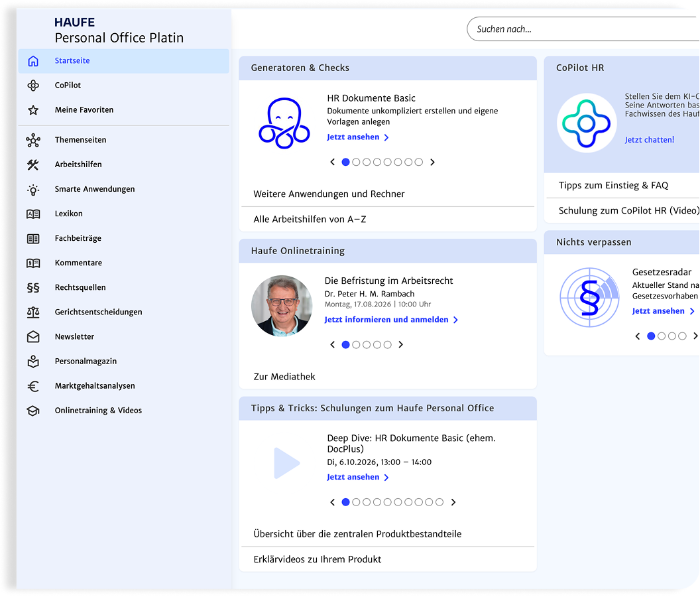The width and height of the screenshot is (700, 597).
Task: Select second dot in Generatoren & Checks carousel
Action: click(356, 163)
